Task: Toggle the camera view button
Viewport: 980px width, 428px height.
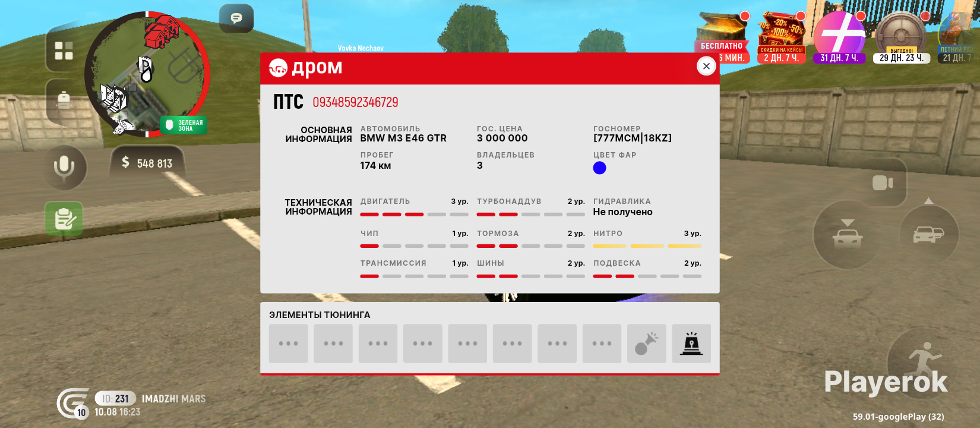Action: (x=883, y=182)
